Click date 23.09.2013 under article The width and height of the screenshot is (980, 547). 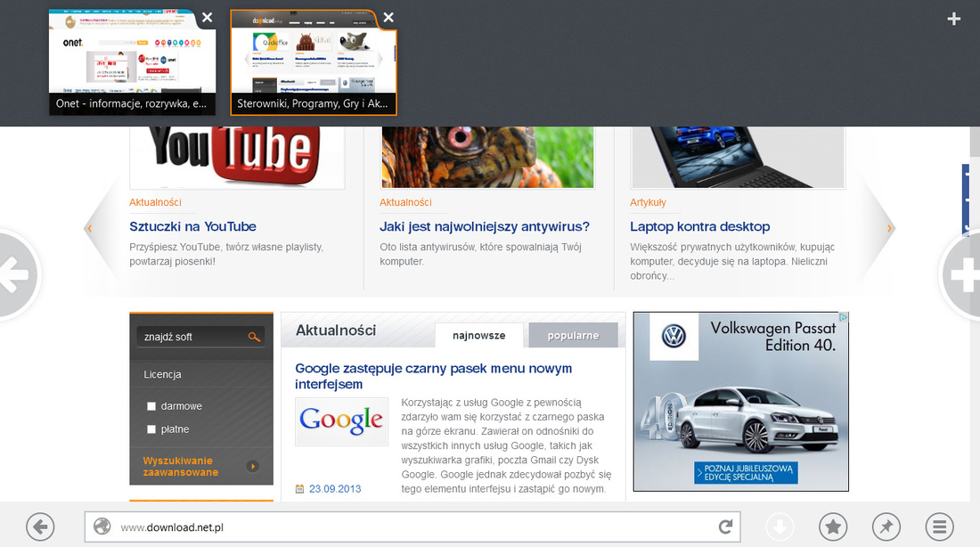[335, 489]
